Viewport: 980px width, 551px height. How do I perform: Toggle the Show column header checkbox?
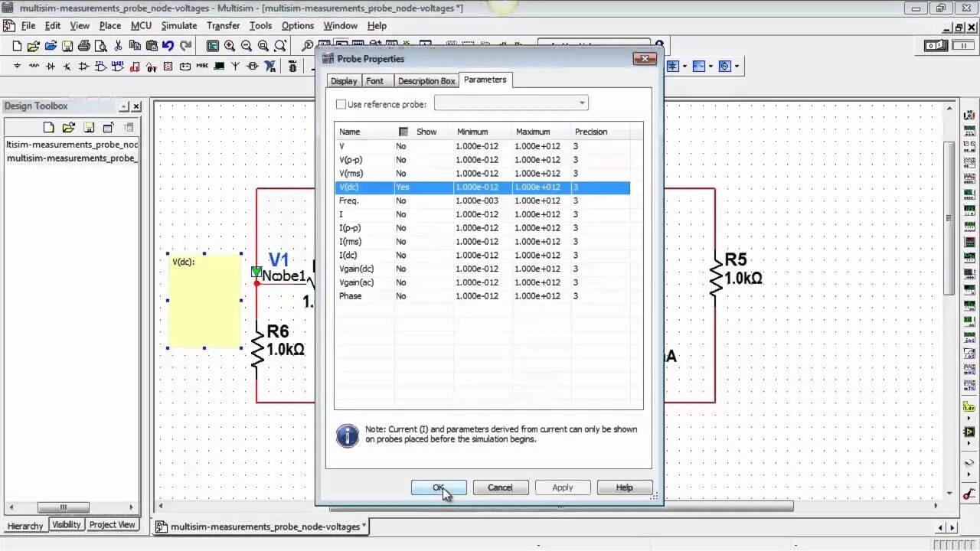click(x=403, y=132)
